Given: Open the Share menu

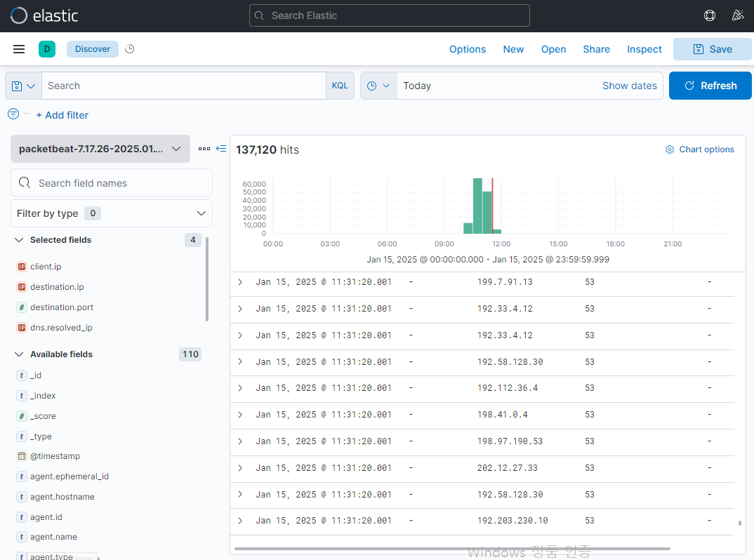Looking at the screenshot, I should (596, 49).
